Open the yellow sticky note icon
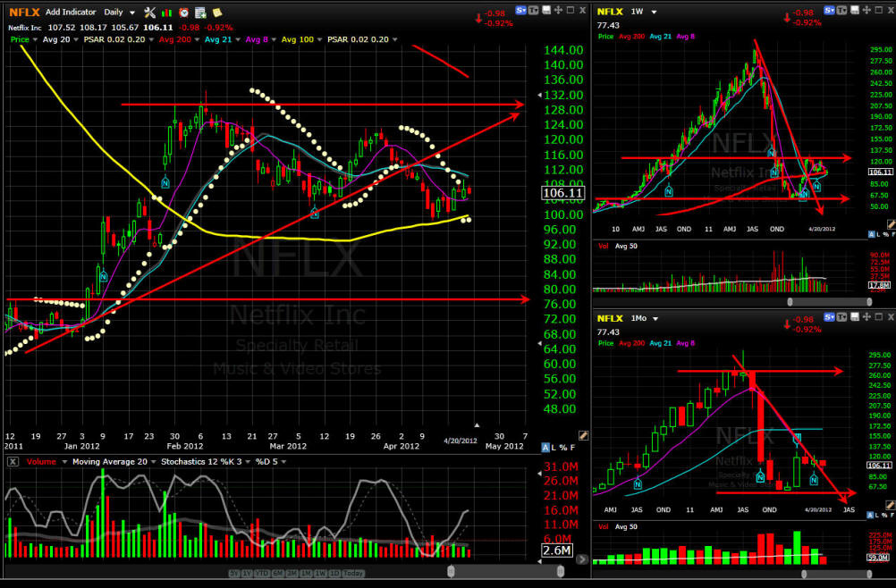896x588 pixels. pyautogui.click(x=217, y=12)
